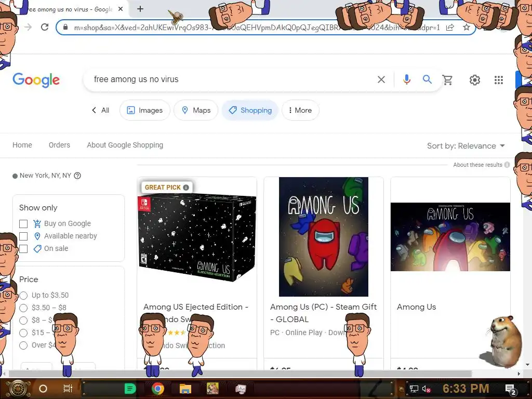Open the green notes app on taskbar
Viewport: 532px width, 399px height.
[x=130, y=389]
